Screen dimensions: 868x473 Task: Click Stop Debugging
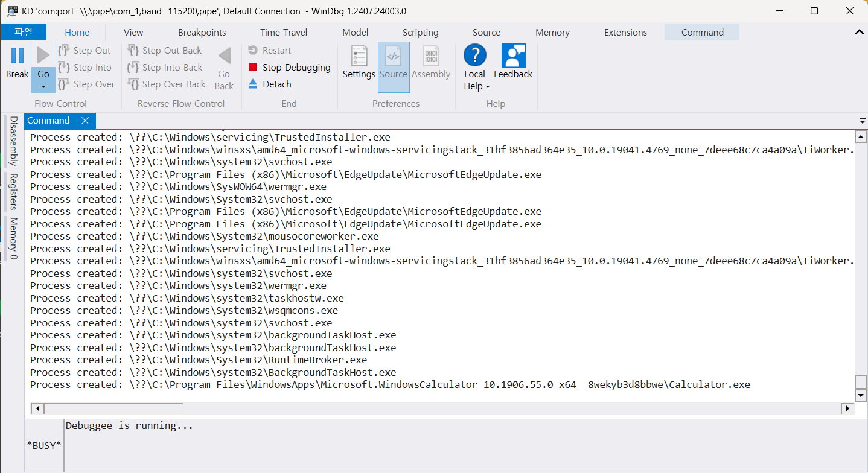(289, 68)
